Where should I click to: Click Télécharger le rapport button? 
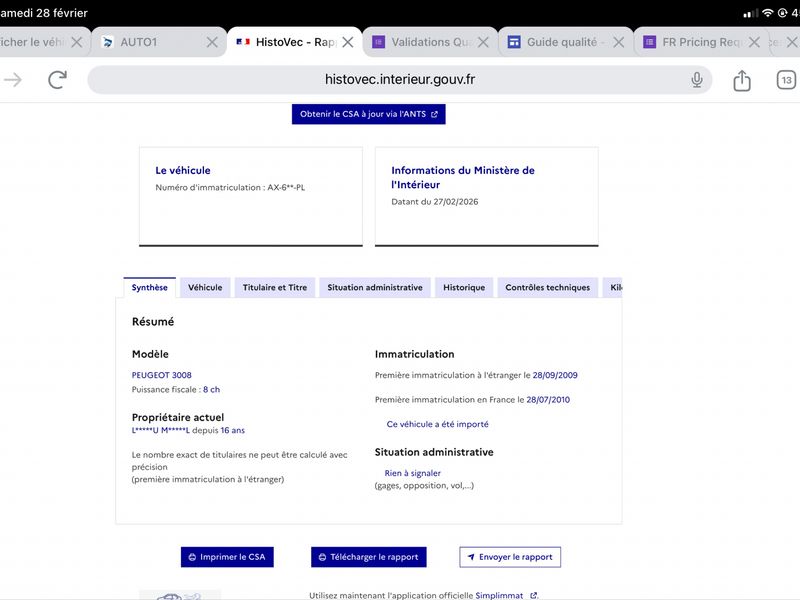(369, 557)
